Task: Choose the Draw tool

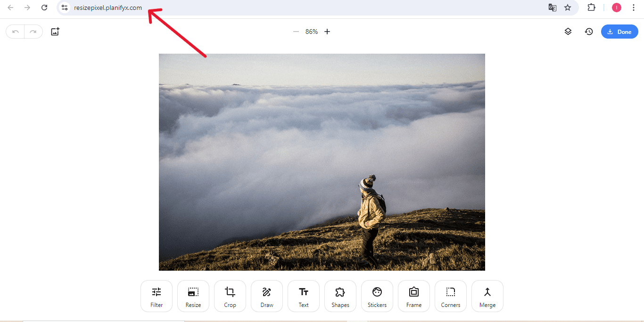Action: pos(267,296)
